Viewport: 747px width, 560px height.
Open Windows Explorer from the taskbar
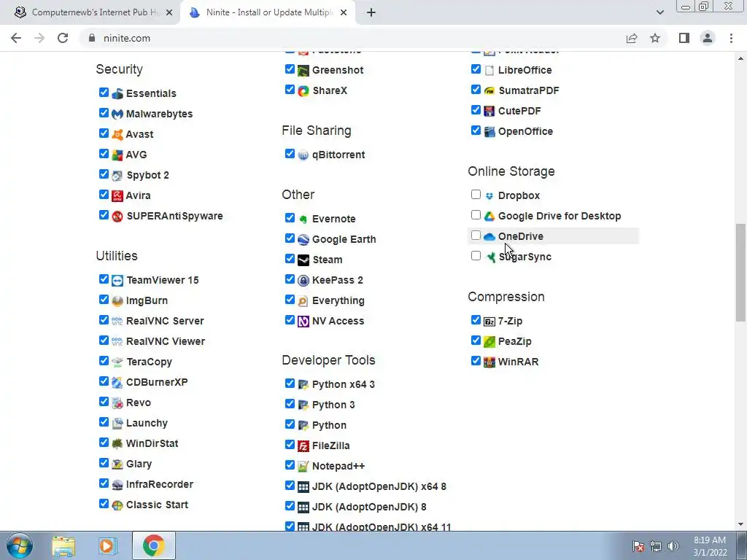click(63, 546)
